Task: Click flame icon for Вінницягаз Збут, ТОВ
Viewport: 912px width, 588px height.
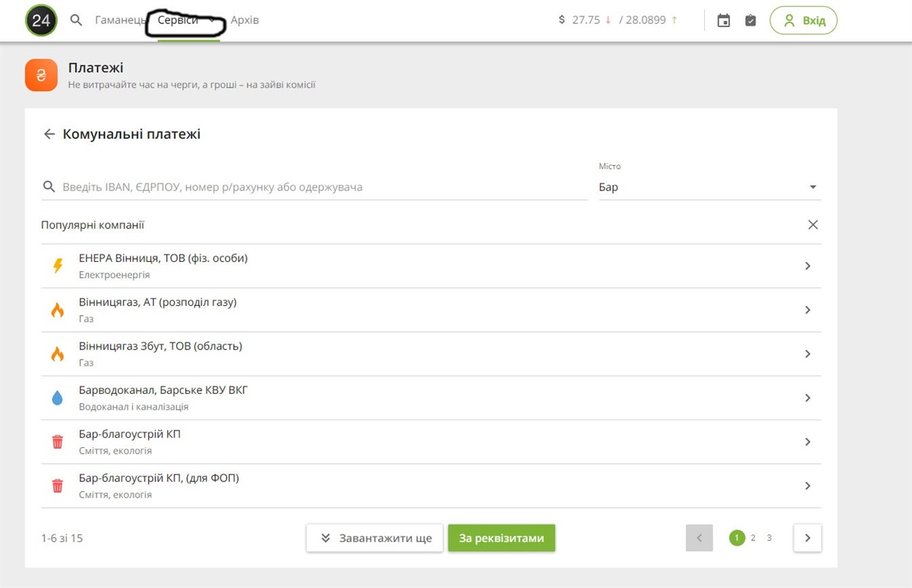Action: (x=58, y=354)
